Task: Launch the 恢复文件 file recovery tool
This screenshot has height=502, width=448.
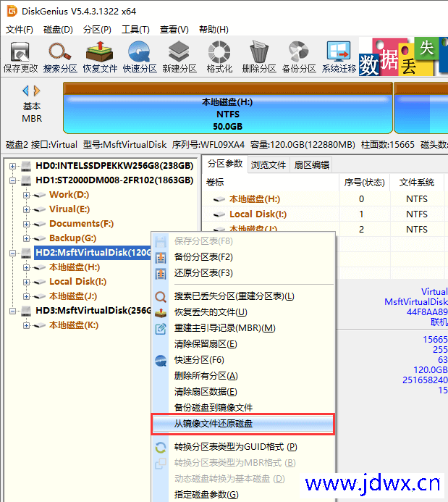Action: click(x=100, y=57)
